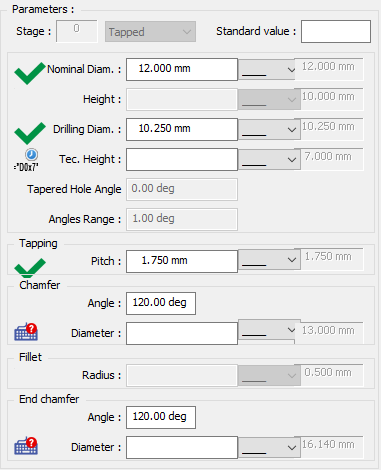Click the keyboard question icon beside Chamfer Diameter
This screenshot has width=381, height=470.
click(x=26, y=332)
